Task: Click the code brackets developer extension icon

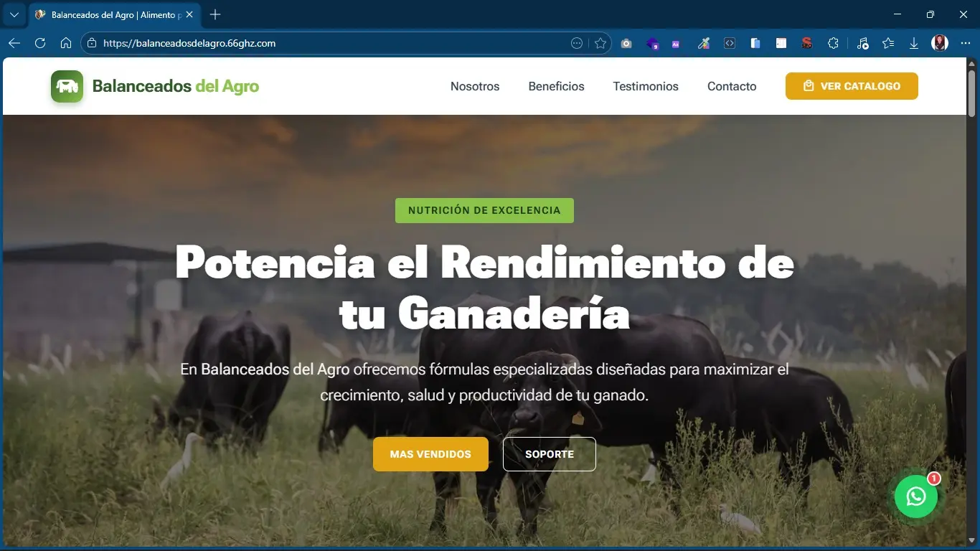Action: 729,43
